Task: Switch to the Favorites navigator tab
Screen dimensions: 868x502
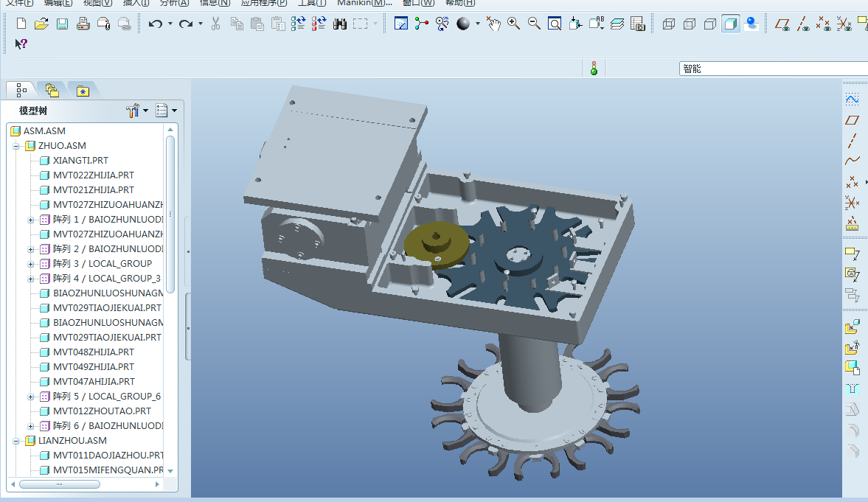Action: point(83,90)
